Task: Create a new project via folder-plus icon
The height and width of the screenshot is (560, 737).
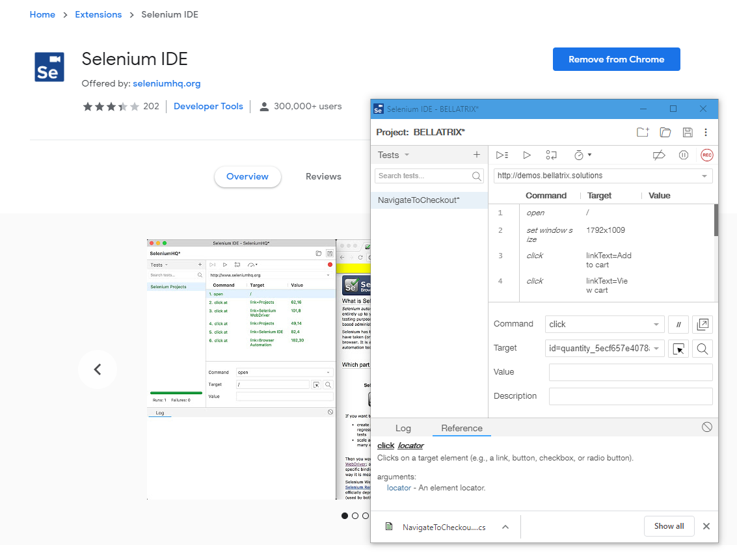Action: [x=643, y=131]
